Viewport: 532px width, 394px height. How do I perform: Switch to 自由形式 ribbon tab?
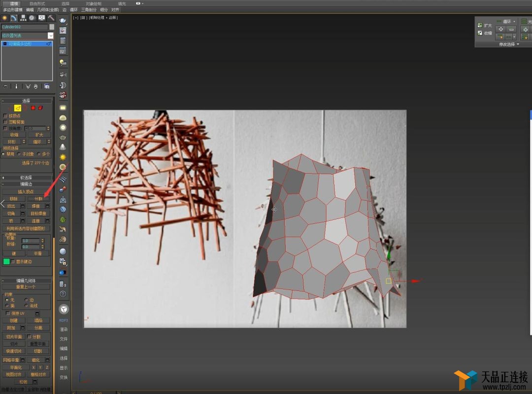pos(37,3)
